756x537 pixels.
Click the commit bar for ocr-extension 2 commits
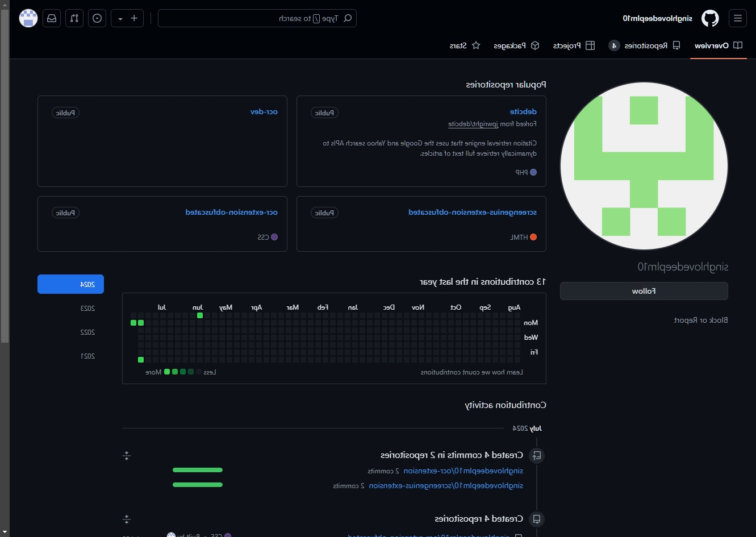pyautogui.click(x=198, y=470)
